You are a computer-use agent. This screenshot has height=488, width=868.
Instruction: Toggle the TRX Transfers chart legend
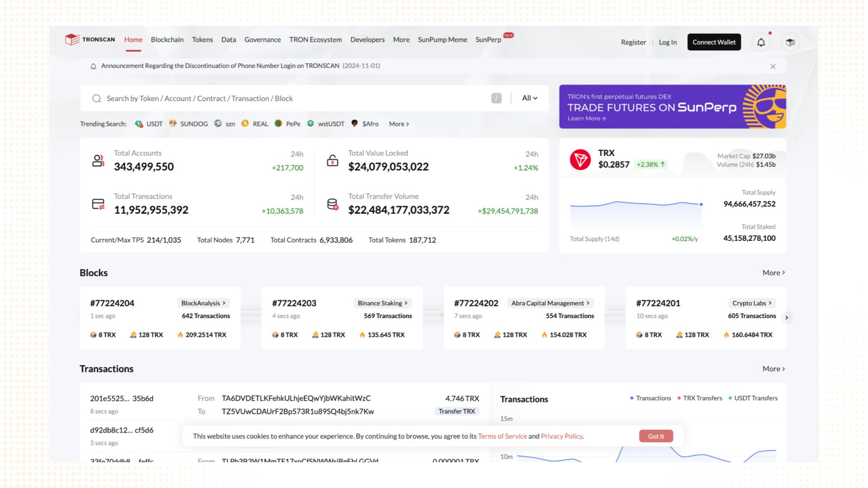(700, 398)
